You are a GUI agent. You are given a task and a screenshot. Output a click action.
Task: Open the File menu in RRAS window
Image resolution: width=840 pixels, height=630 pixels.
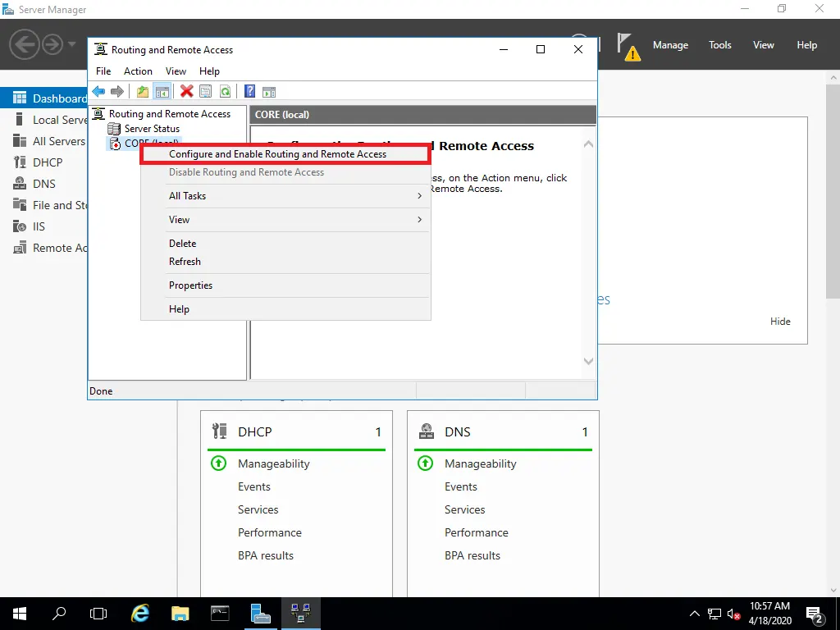click(103, 71)
